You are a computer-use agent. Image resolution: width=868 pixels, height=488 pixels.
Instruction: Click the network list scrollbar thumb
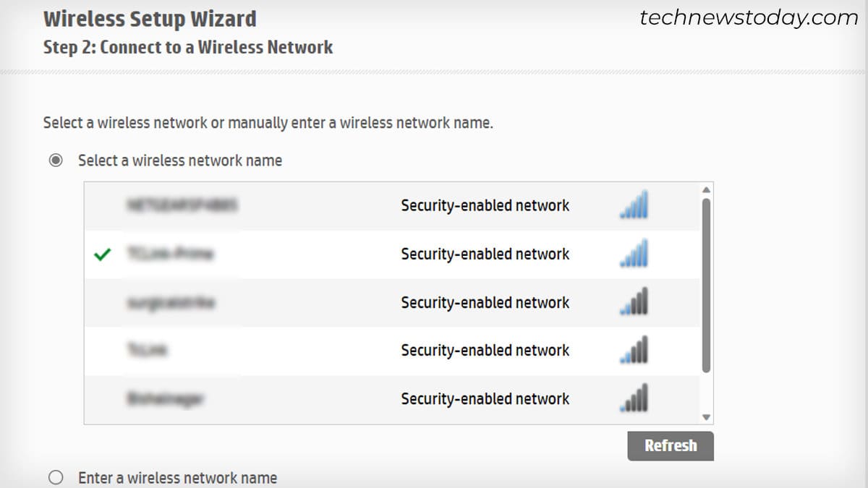(707, 286)
